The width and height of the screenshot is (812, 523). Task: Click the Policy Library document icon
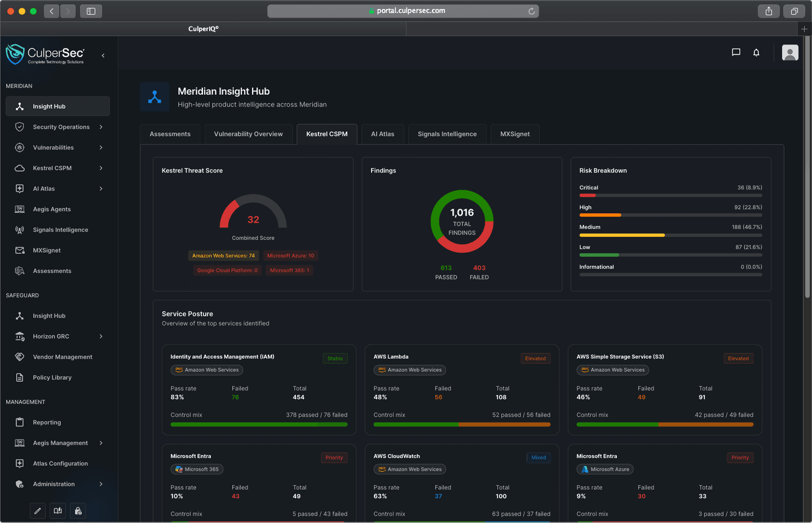pyautogui.click(x=20, y=377)
